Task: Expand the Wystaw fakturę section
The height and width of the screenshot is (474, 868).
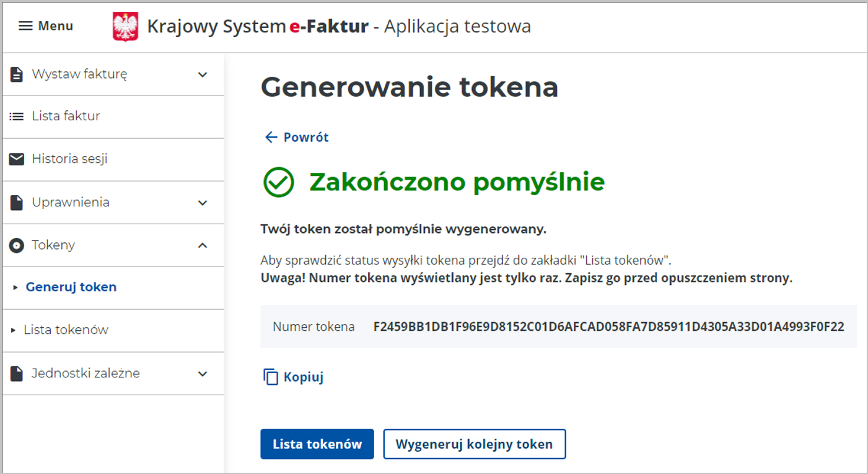Action: tap(202, 74)
